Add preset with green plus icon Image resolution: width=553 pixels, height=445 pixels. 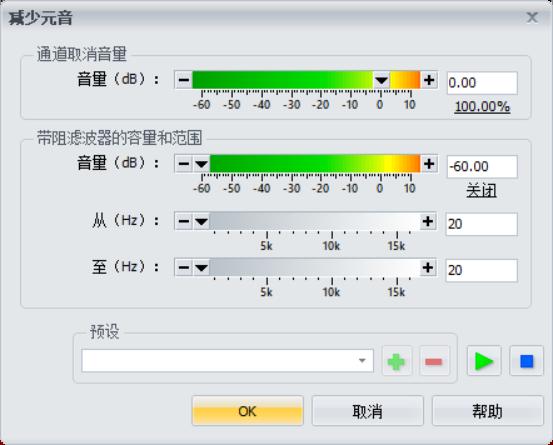(397, 361)
